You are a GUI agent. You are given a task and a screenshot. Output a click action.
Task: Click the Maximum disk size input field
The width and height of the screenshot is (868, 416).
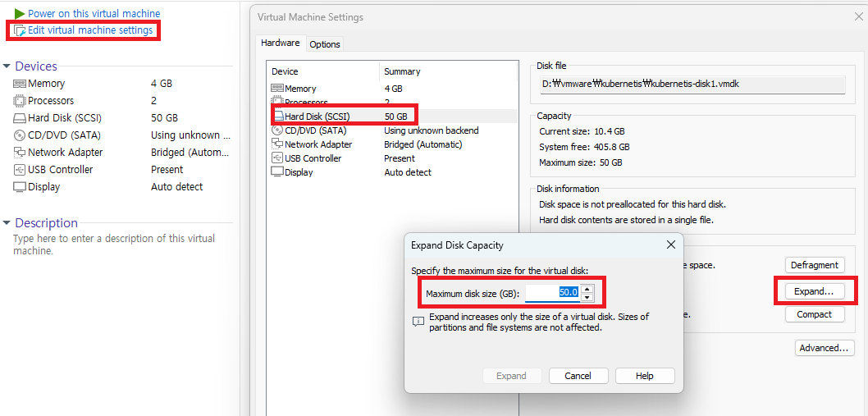point(553,292)
